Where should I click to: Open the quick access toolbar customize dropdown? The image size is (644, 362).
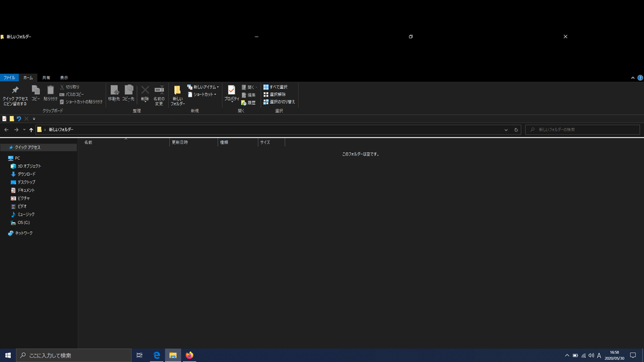[x=34, y=119]
